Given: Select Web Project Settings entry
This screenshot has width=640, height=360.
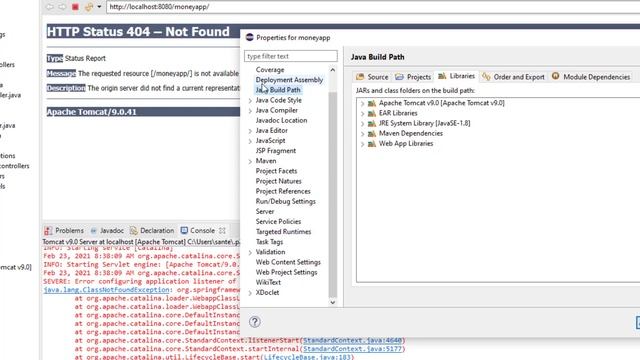Looking at the screenshot, I should 286,272.
